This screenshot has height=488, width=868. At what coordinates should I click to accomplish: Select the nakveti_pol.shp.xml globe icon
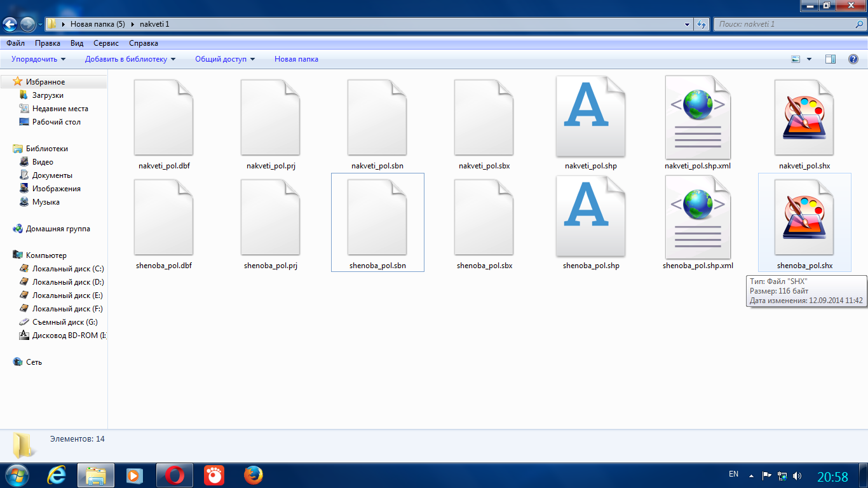[698, 117]
